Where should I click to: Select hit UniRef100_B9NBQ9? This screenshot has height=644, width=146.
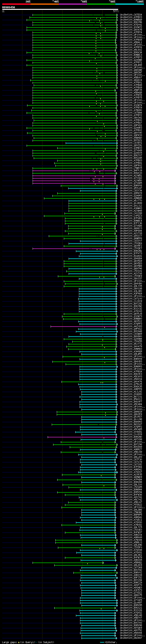131,20
